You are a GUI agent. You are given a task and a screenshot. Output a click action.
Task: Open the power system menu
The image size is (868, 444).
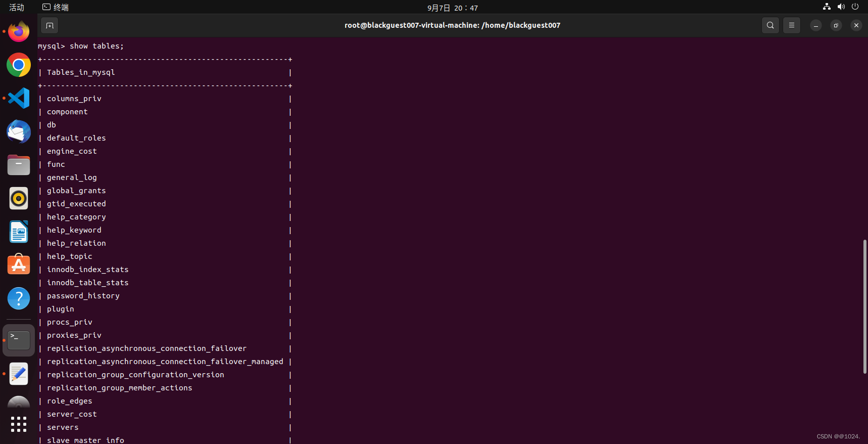[855, 7]
